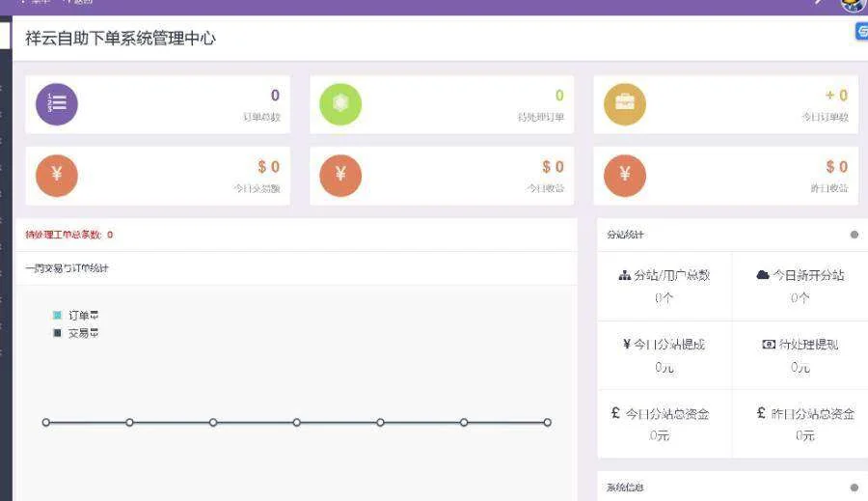Click the yen icon for 昨日收益
The height and width of the screenshot is (501, 868).
[x=625, y=175]
